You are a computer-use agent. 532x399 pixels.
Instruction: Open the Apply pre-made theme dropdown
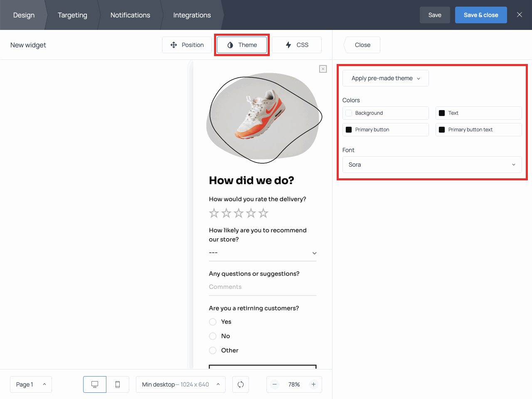click(x=385, y=78)
